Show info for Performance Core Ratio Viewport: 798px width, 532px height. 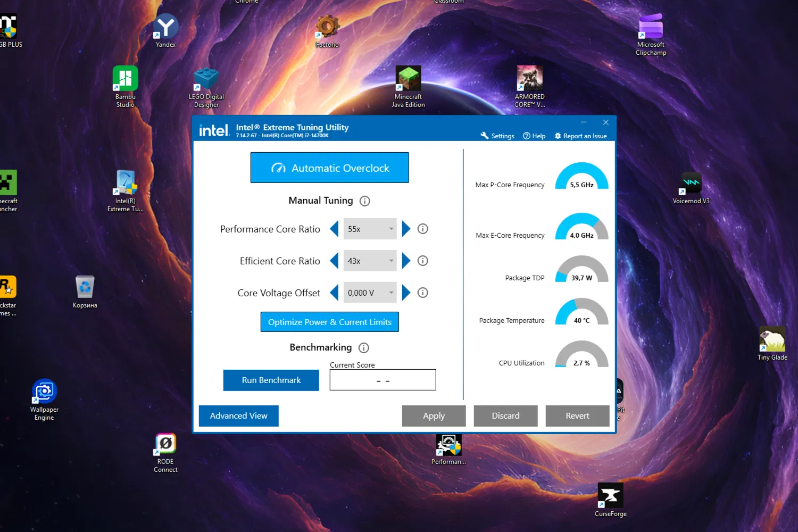click(423, 229)
